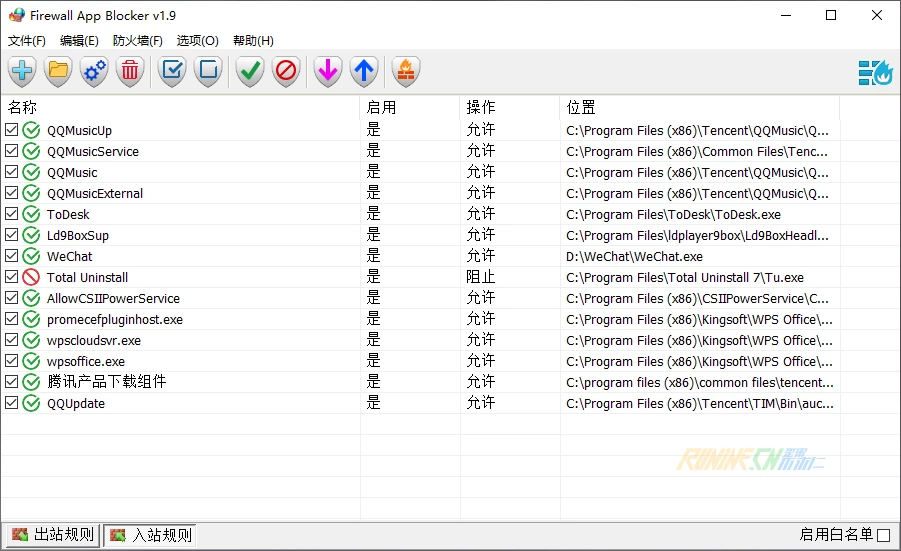
Task: Click the red trash delete icon
Action: (130, 71)
